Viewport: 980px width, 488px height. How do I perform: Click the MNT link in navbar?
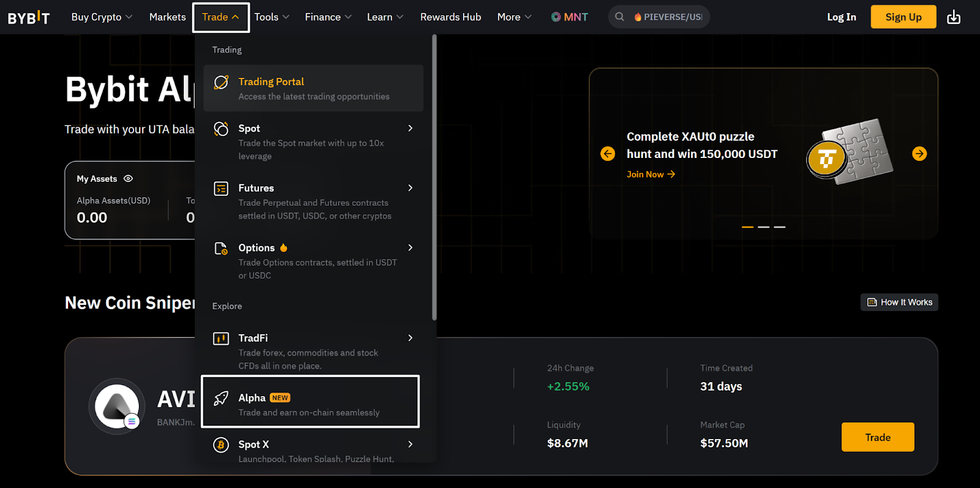coord(569,17)
